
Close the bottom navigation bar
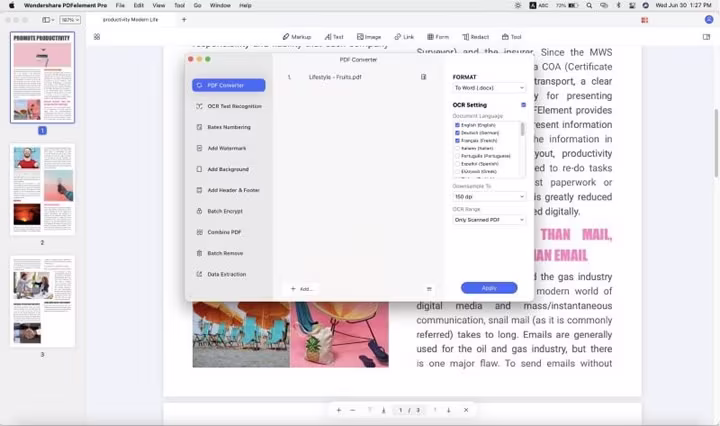coord(466,410)
